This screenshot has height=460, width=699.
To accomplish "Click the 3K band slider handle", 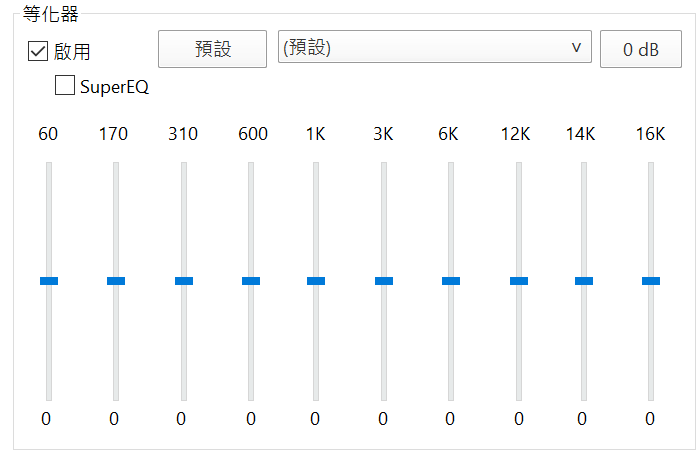I will [x=384, y=281].
